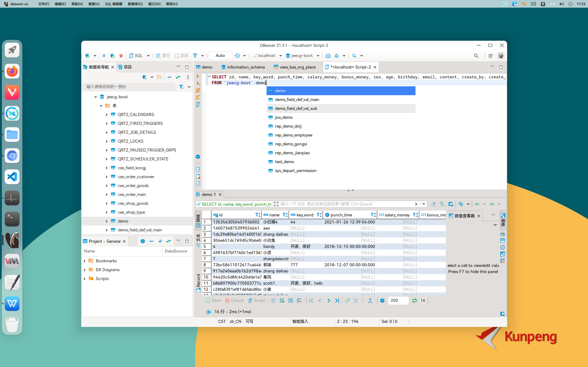Refresh the result set with the circular arrows icon

[414, 300]
